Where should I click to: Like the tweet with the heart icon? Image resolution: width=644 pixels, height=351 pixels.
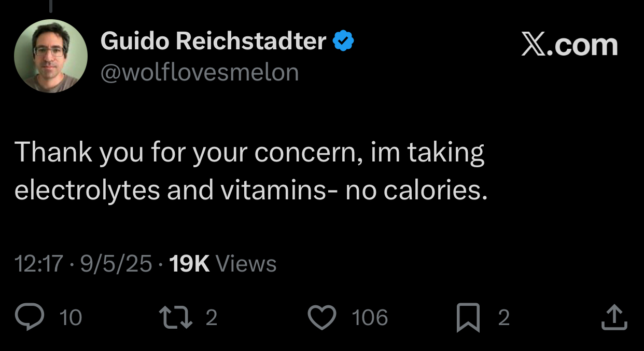pos(323,317)
